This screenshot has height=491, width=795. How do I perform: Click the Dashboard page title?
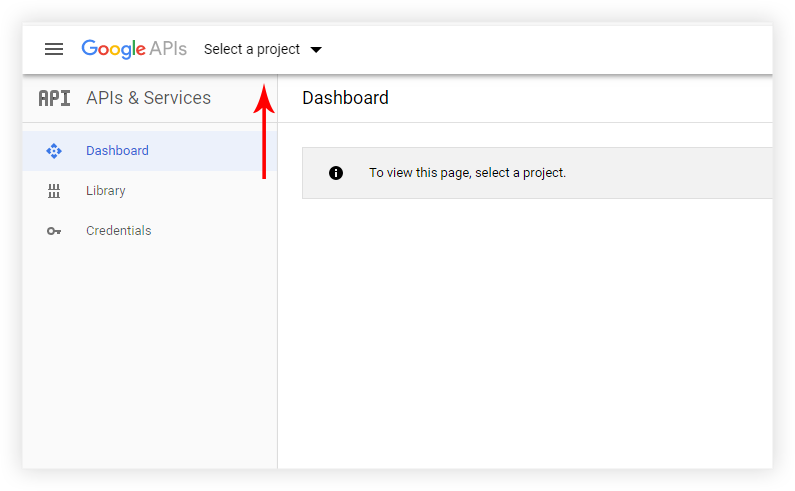tap(345, 98)
